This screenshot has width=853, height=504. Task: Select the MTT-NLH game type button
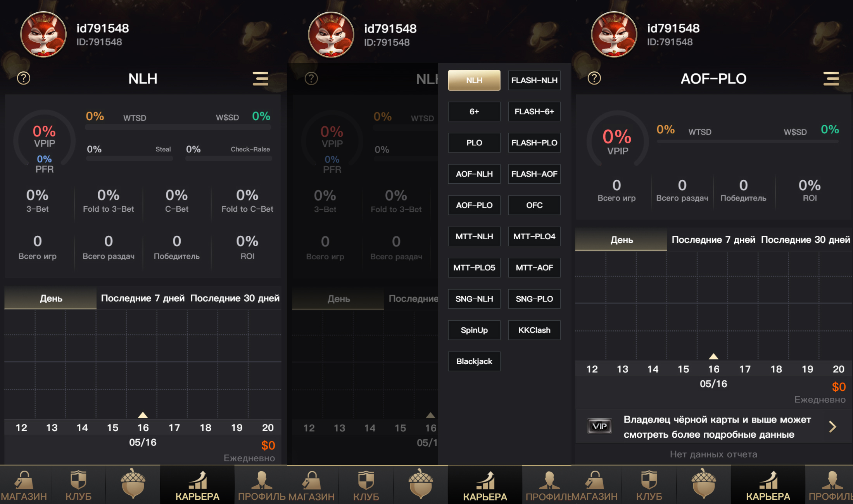pyautogui.click(x=474, y=236)
